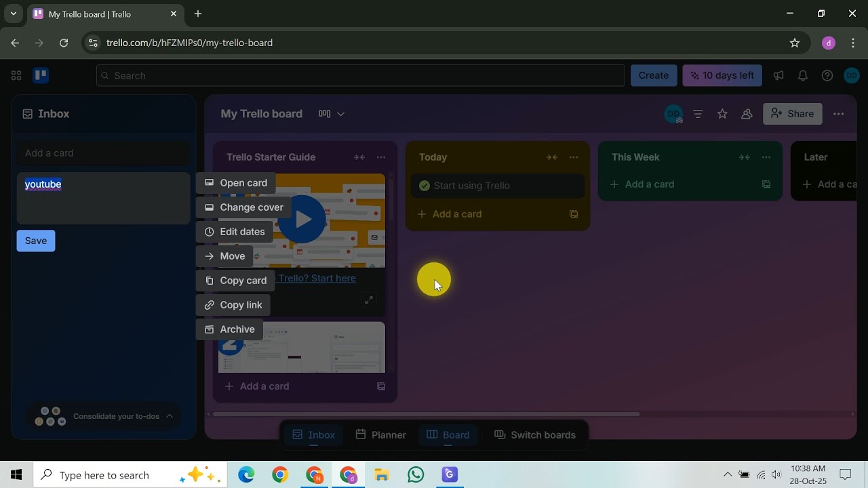Add a card to the Today list
Image resolution: width=868 pixels, height=488 pixels.
pyautogui.click(x=488, y=214)
